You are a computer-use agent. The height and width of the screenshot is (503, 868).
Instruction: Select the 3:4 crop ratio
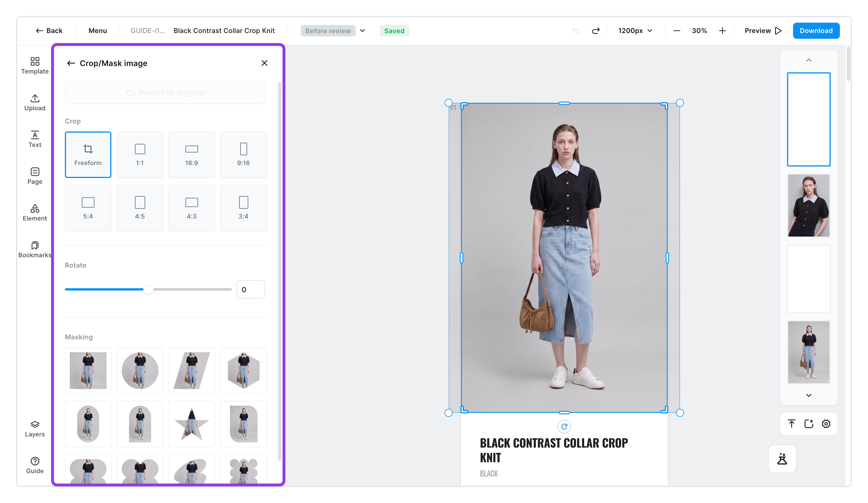(243, 208)
